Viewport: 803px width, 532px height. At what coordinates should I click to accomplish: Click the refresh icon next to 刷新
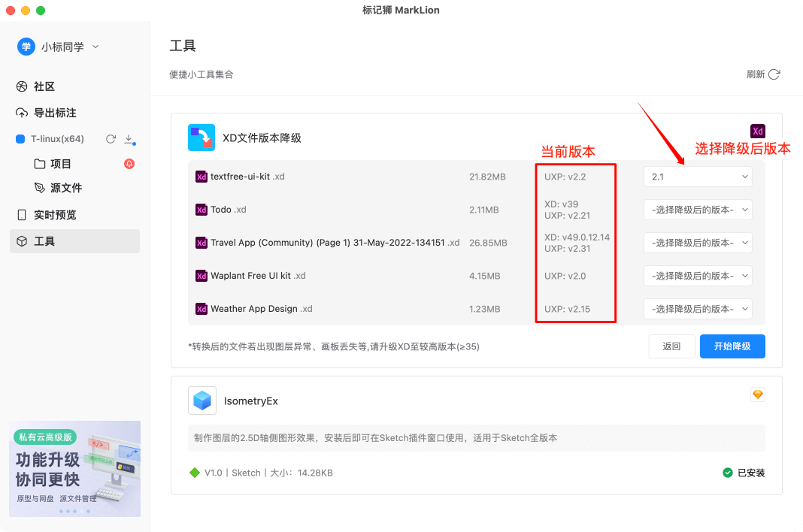click(774, 74)
